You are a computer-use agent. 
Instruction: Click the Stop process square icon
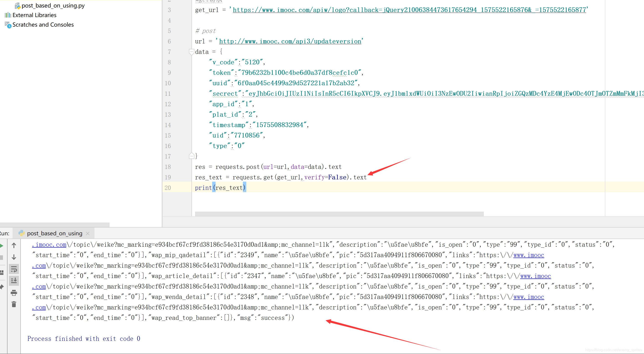[x=1, y=257]
